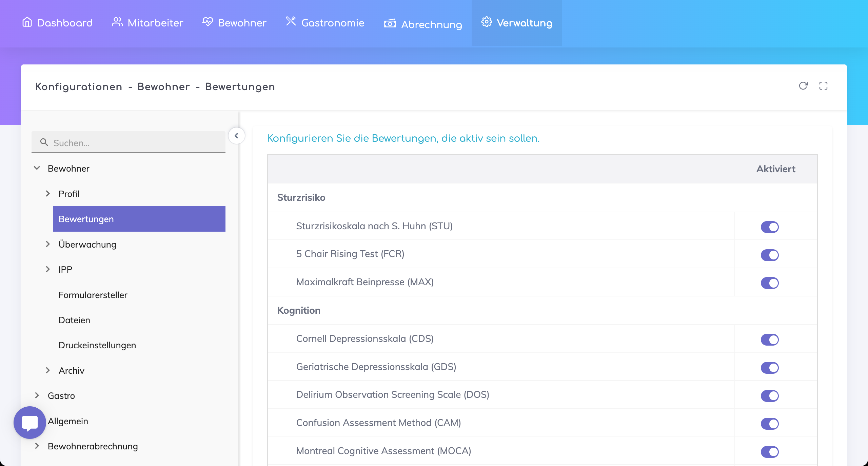Disable Sturzrisikoskala nach S. Huhn toggle
This screenshot has width=868, height=466.
[770, 227]
